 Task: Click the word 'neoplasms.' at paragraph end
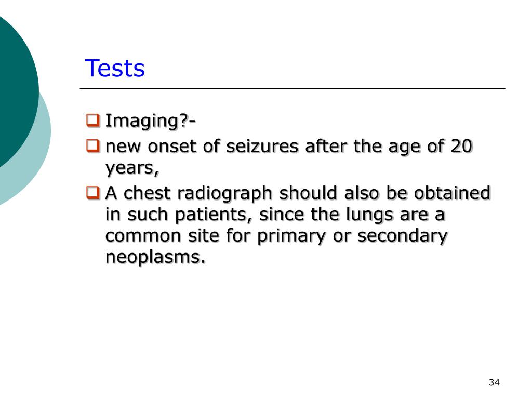156,258
